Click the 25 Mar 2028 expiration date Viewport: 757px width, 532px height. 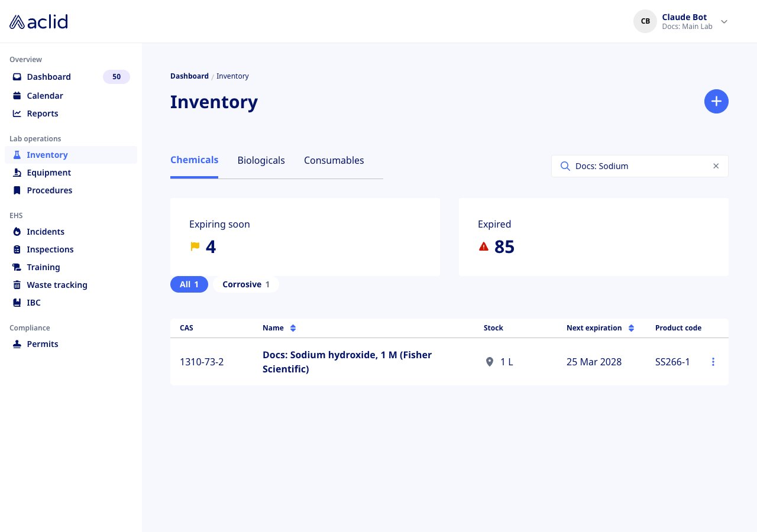[x=594, y=362]
